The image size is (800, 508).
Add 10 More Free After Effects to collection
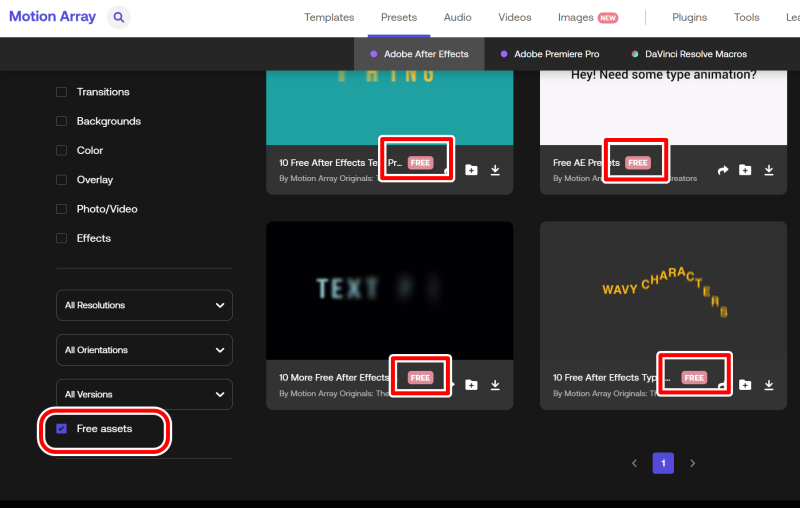(471, 385)
